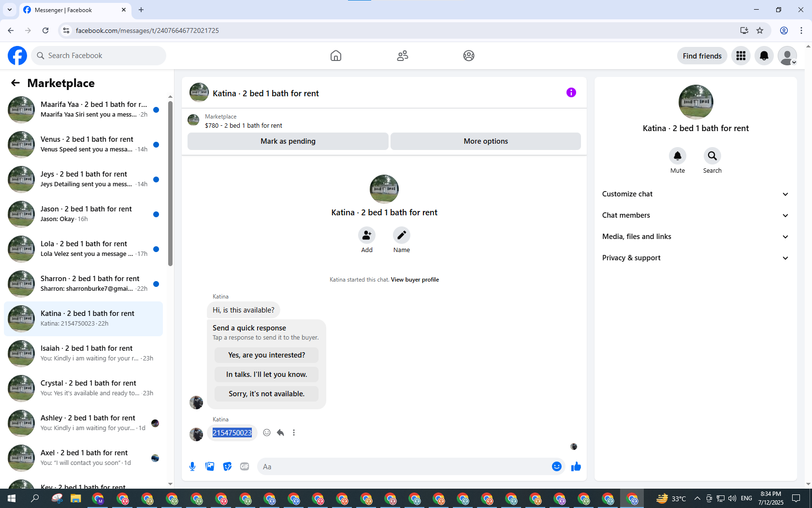Expand Media, files and links section
The width and height of the screenshot is (812, 508).
click(696, 237)
